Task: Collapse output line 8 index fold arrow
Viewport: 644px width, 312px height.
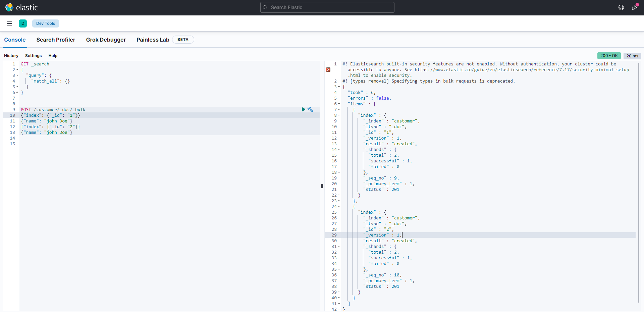Action: (339, 115)
